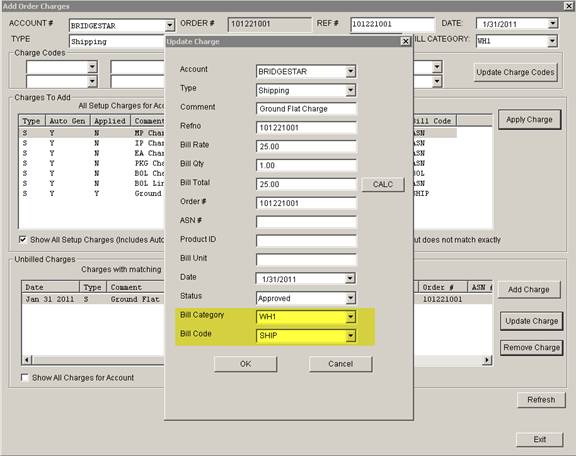The height and width of the screenshot is (456, 576).
Task: Click the empty ASN # field
Action: click(306, 222)
